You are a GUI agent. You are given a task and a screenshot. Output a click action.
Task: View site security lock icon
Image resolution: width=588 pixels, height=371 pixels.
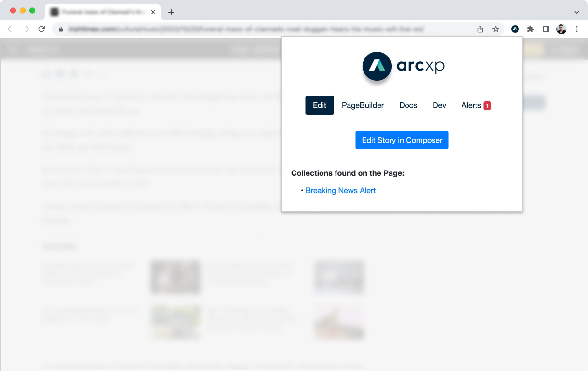click(x=61, y=29)
